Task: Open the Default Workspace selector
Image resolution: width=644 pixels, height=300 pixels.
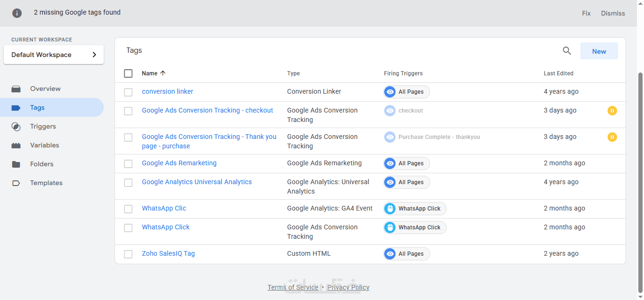Action: click(x=54, y=55)
